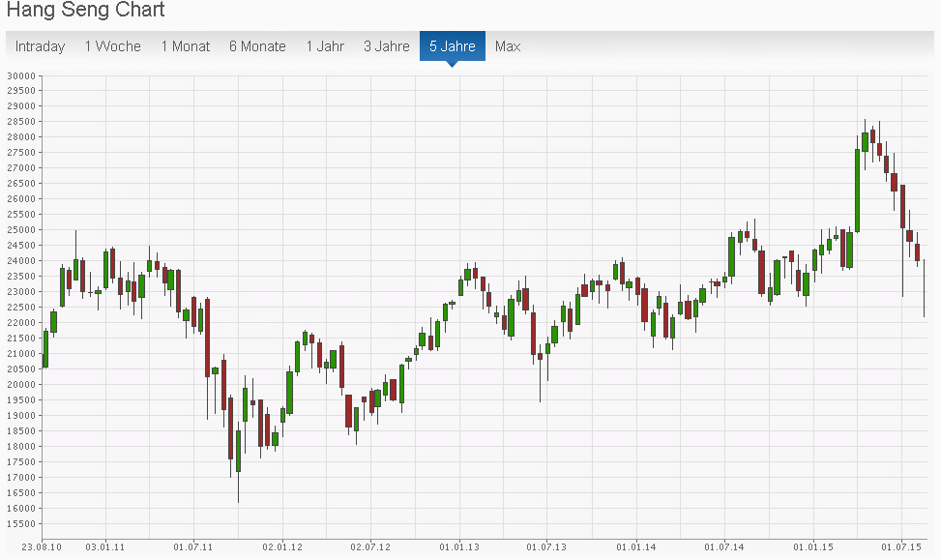
Task: Click the 23.08.10 date label
Action: tap(43, 547)
